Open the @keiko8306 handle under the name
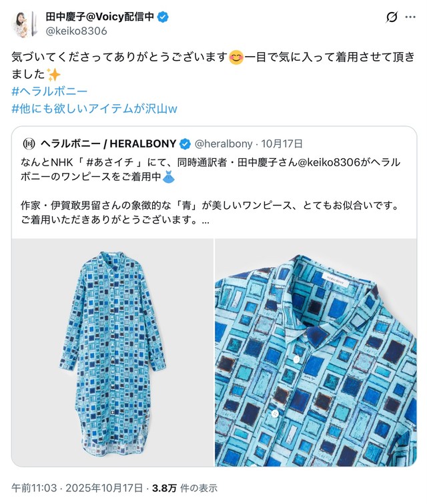 77,31
